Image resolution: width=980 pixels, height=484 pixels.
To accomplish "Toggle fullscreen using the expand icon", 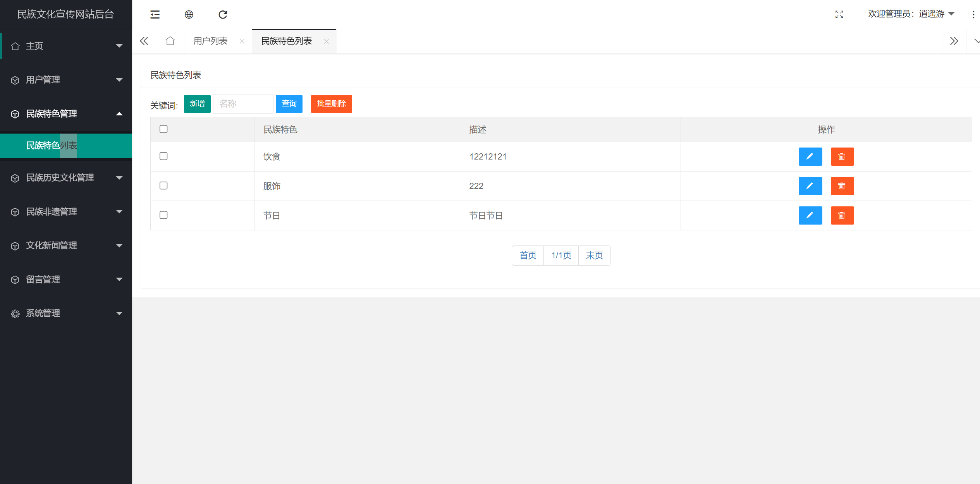I will point(839,14).
